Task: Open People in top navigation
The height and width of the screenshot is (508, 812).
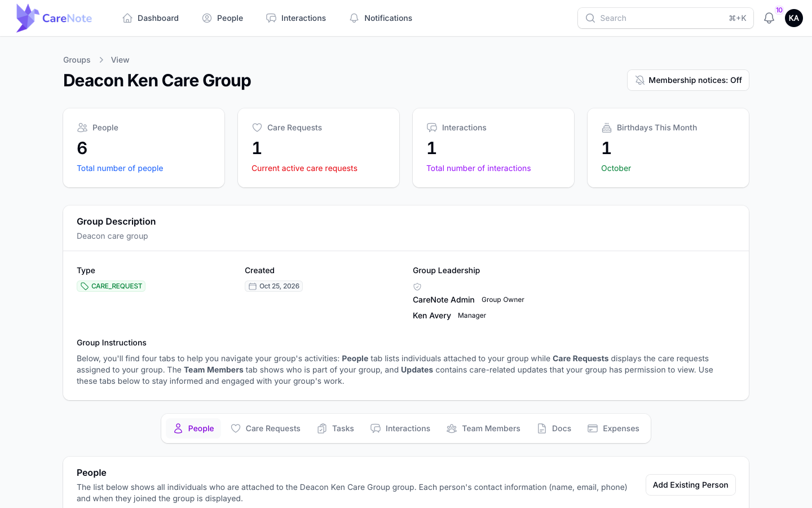Action: pos(223,18)
